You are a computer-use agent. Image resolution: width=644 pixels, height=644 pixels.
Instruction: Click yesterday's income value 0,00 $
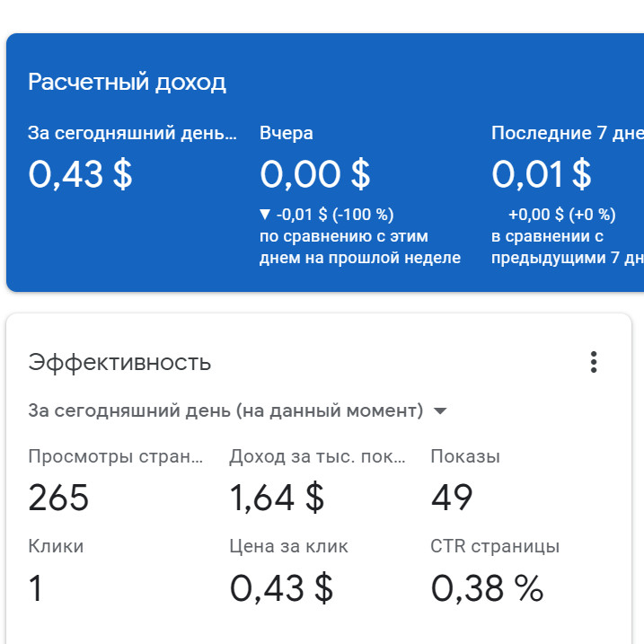(x=315, y=174)
